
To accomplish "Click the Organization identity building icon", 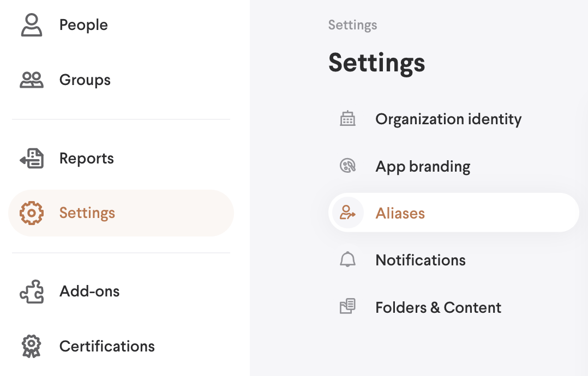I will 347,119.
